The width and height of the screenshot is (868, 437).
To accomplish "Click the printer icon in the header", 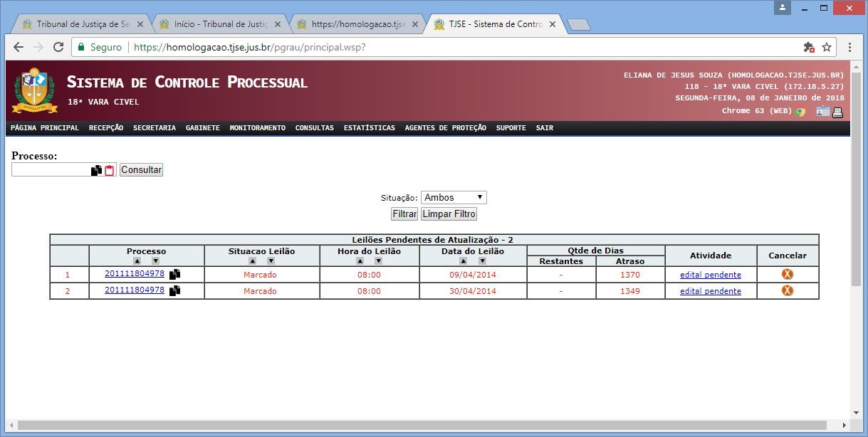I will (838, 112).
